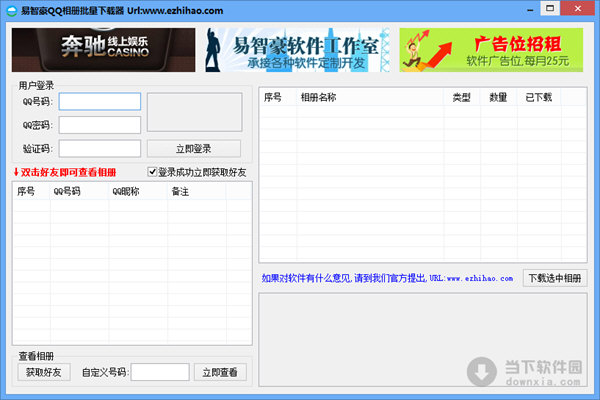Click the QQ密码 password field
Image resolution: width=600 pixels, height=400 pixels.
99,125
